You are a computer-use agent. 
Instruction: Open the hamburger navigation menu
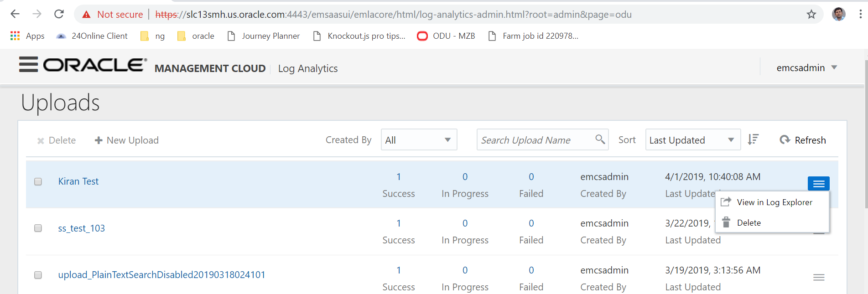(28, 65)
